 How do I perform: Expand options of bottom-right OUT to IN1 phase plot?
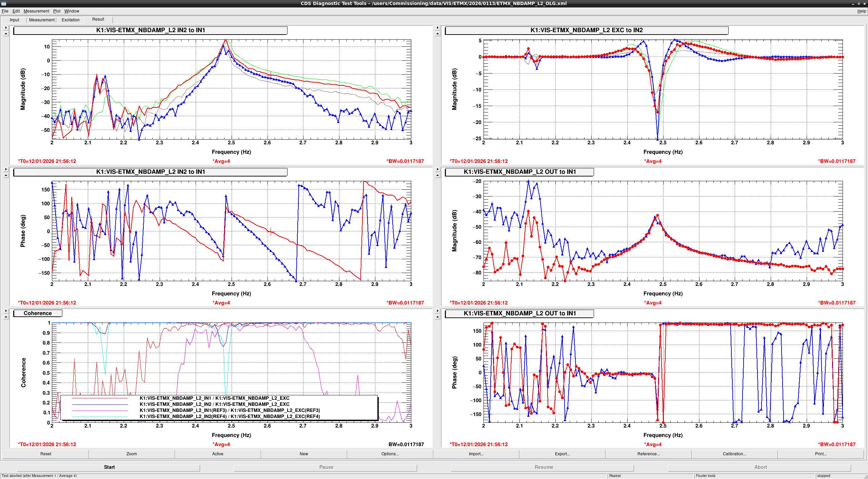pos(437,311)
